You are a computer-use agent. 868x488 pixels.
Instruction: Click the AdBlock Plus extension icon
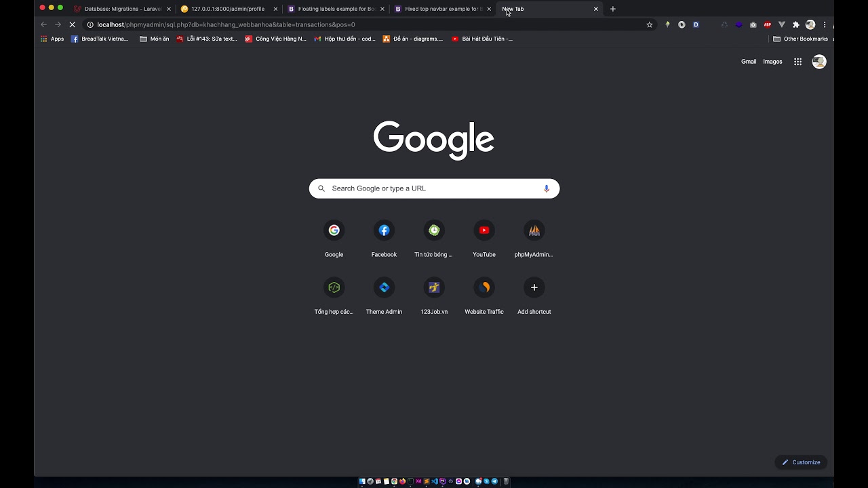click(768, 24)
